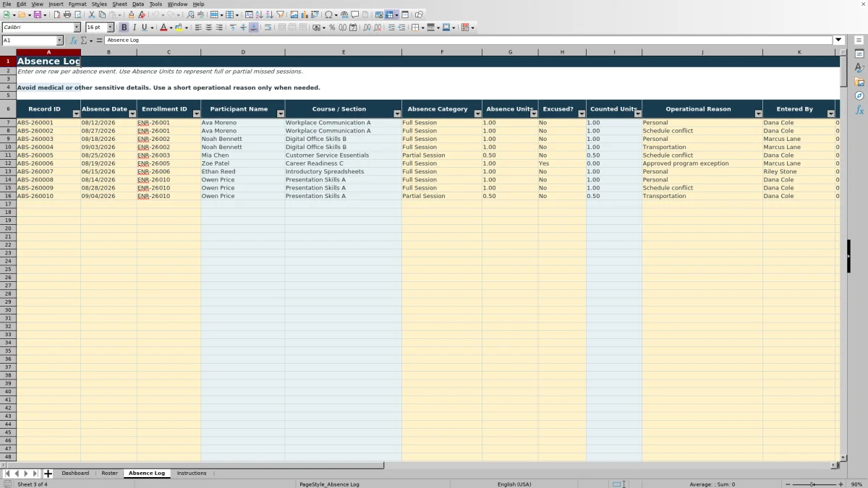Open Absence Category filter dropdown

[477, 114]
